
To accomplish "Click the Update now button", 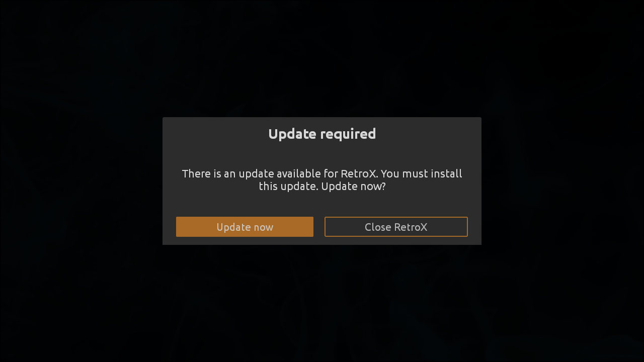I will (245, 227).
